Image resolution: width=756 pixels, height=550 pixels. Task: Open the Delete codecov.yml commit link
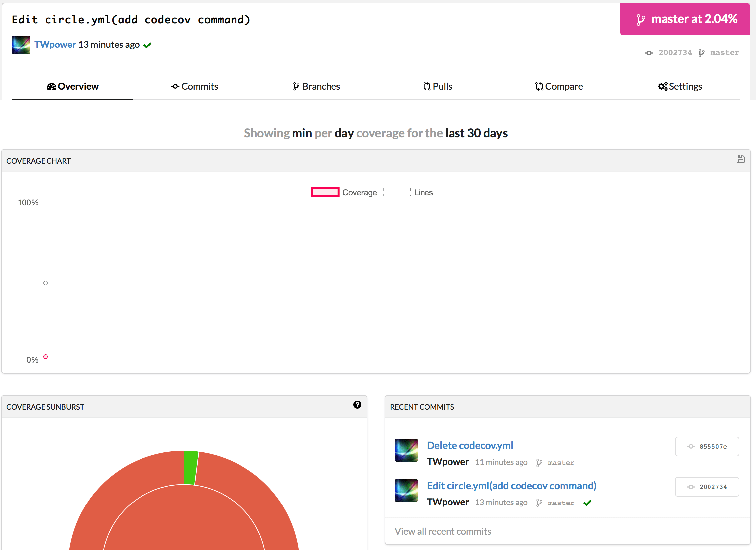[x=470, y=445]
